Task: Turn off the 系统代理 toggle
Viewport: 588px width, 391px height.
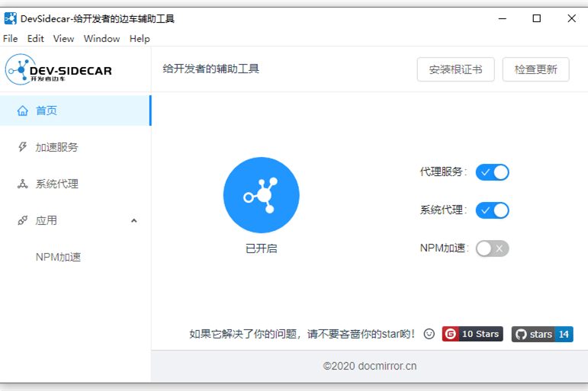Action: click(492, 210)
